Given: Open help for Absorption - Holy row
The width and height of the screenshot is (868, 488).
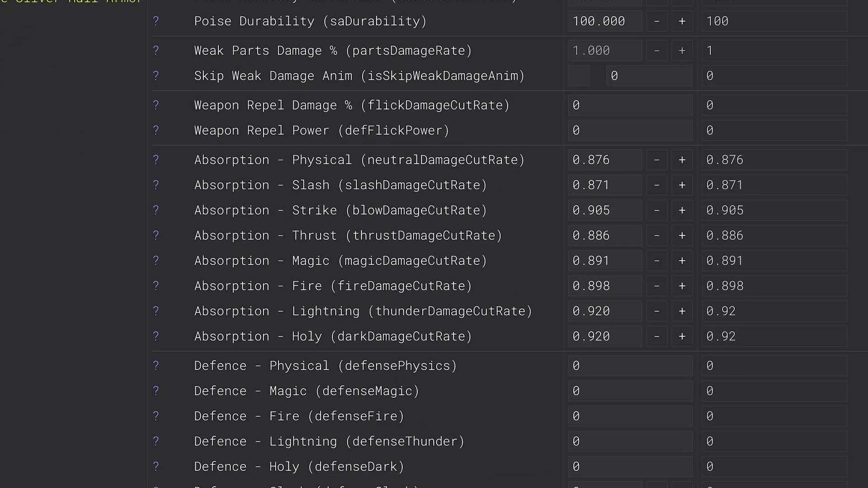Looking at the screenshot, I should [x=156, y=336].
